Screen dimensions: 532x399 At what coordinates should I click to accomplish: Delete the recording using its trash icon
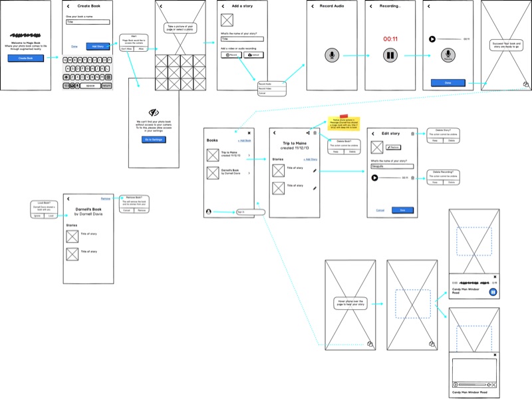(412, 178)
